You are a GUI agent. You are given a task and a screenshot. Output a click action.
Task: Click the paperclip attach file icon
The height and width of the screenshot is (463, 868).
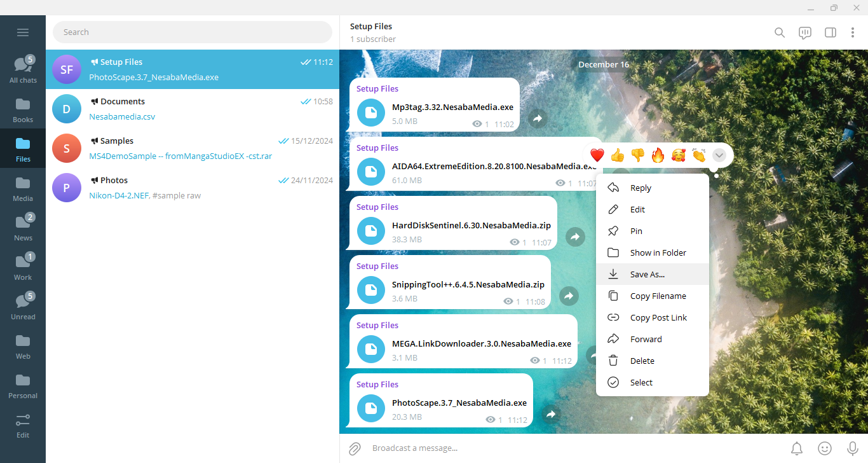[x=355, y=448]
